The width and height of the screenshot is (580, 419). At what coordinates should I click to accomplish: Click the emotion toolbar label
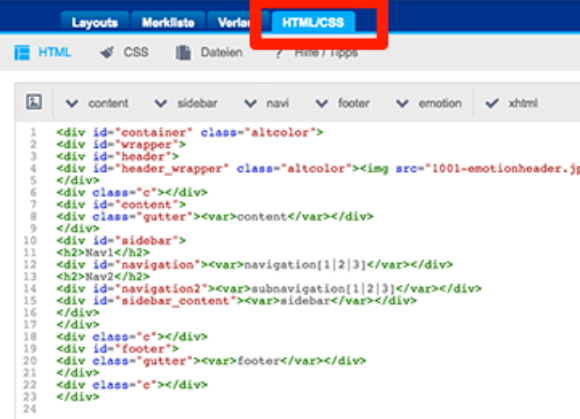click(x=440, y=103)
